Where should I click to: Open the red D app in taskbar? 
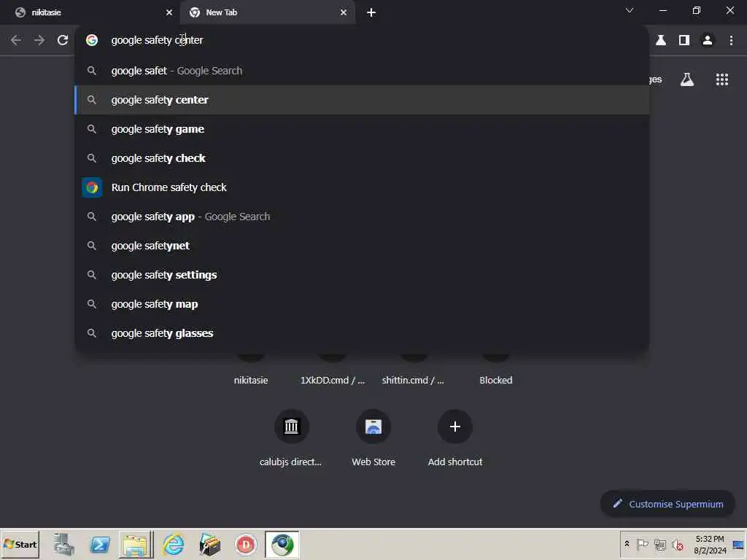click(x=246, y=544)
